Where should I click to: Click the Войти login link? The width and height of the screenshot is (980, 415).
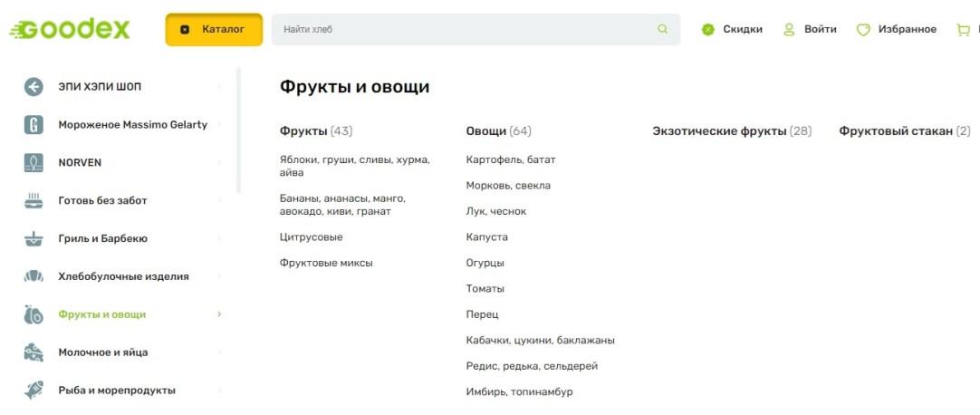820,29
